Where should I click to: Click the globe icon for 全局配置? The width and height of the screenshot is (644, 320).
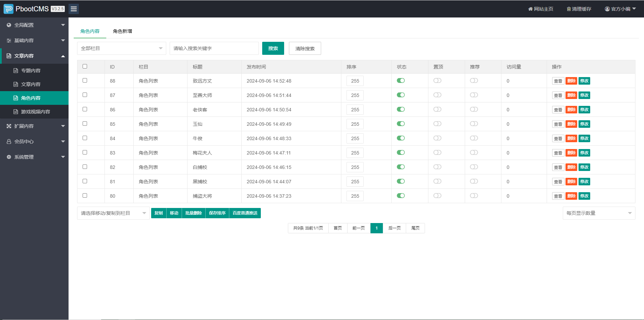(9, 25)
